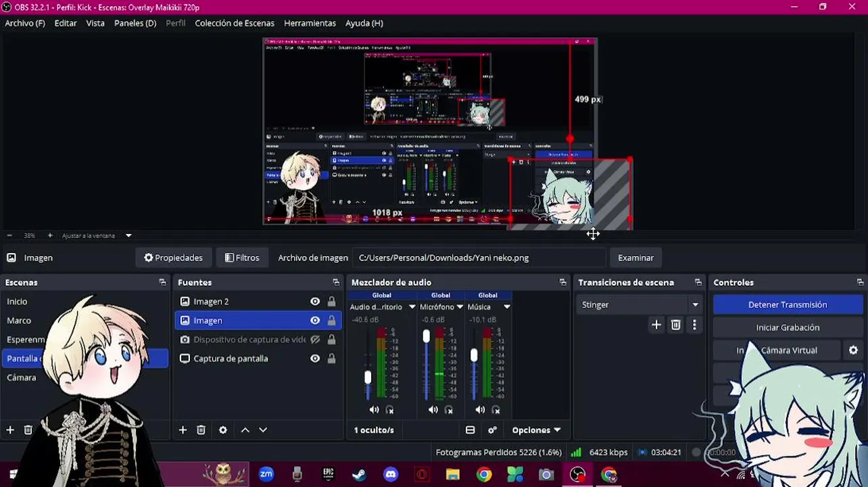Add a new scene in Escenas
The image size is (868, 487).
[10, 430]
